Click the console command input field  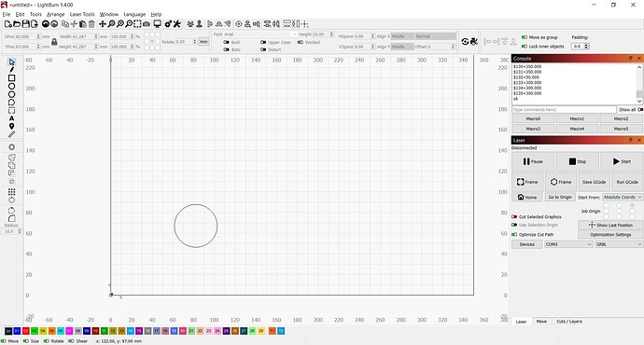pyautogui.click(x=564, y=109)
